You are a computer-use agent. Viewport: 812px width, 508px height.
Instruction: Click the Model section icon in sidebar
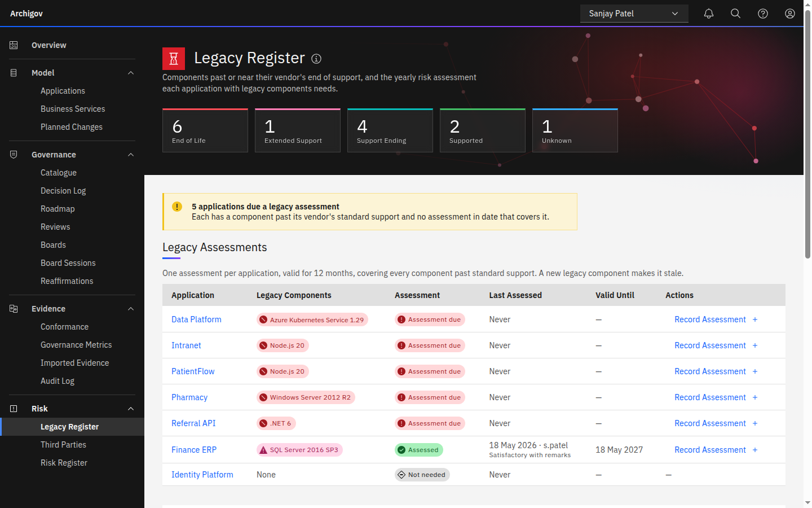click(x=14, y=73)
